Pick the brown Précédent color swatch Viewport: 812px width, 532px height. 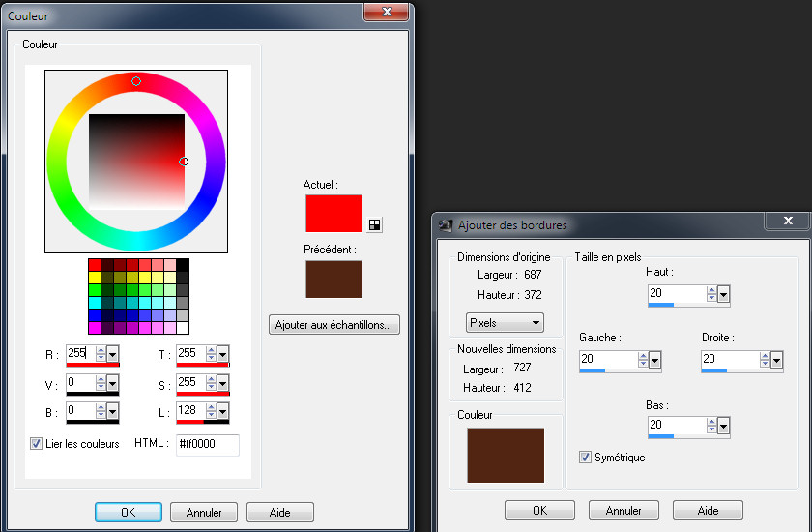(333, 279)
